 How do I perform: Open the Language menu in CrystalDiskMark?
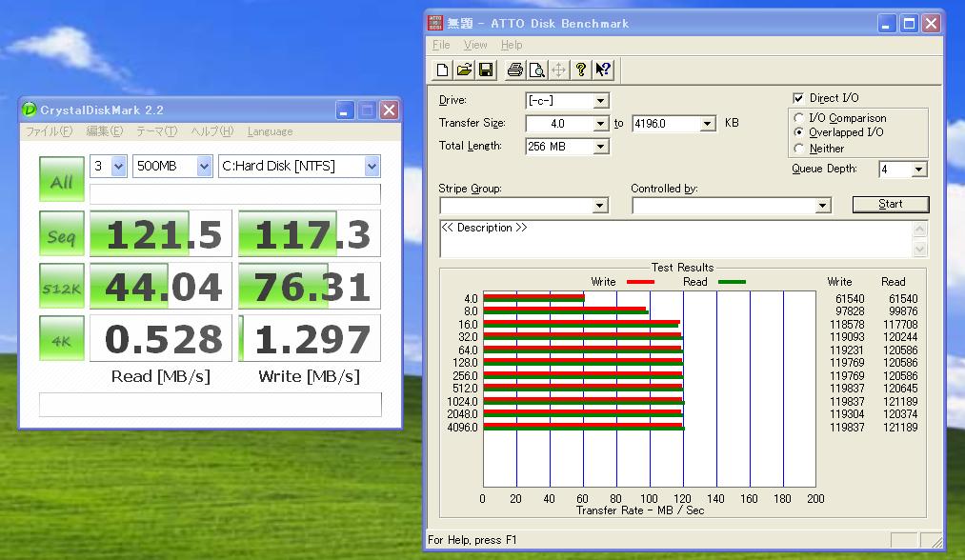pyautogui.click(x=270, y=131)
